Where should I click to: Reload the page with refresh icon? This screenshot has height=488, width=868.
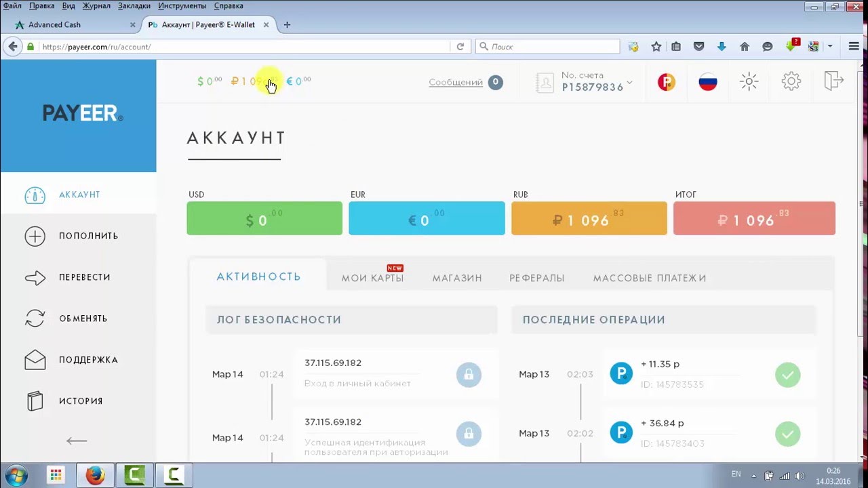pos(460,47)
